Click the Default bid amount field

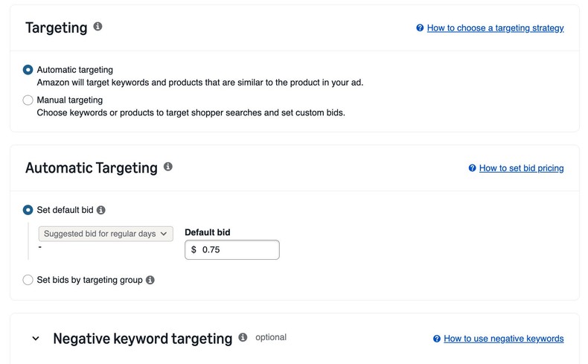point(237,250)
